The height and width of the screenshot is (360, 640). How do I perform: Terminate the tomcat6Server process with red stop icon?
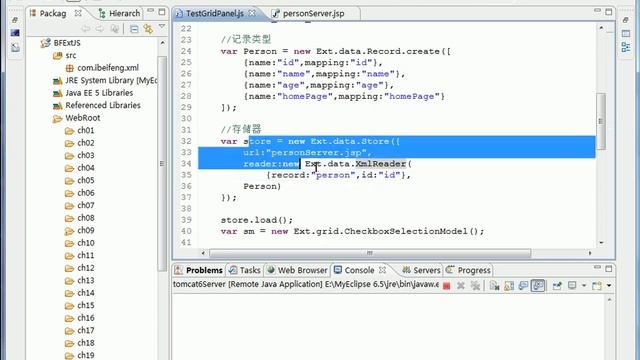(x=447, y=286)
